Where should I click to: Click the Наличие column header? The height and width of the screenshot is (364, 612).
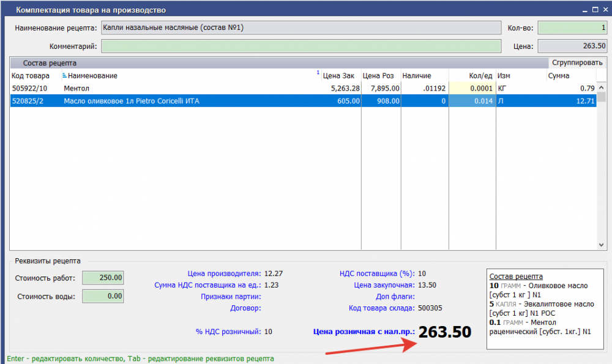417,76
